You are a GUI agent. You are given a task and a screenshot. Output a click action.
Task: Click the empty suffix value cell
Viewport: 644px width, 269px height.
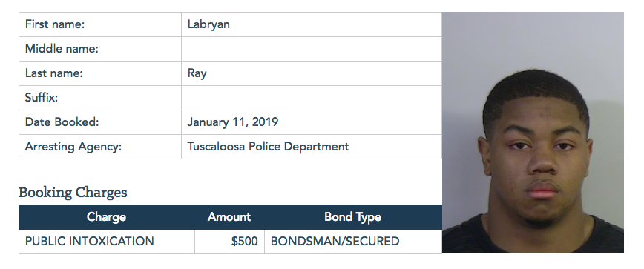[312, 98]
